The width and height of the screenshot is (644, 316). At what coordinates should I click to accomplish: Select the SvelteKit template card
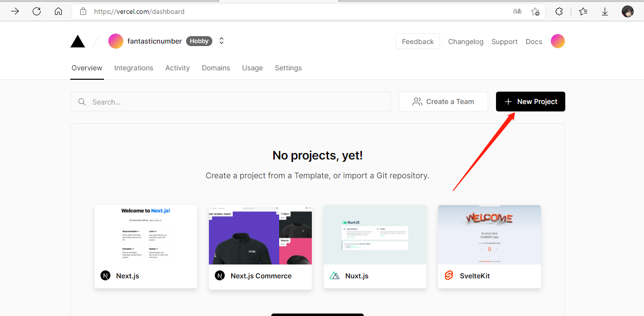click(489, 247)
